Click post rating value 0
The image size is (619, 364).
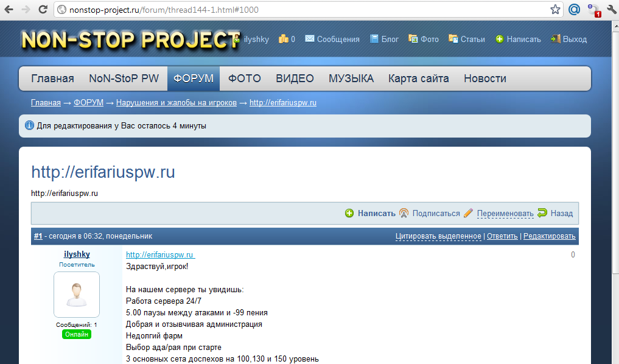(x=573, y=254)
